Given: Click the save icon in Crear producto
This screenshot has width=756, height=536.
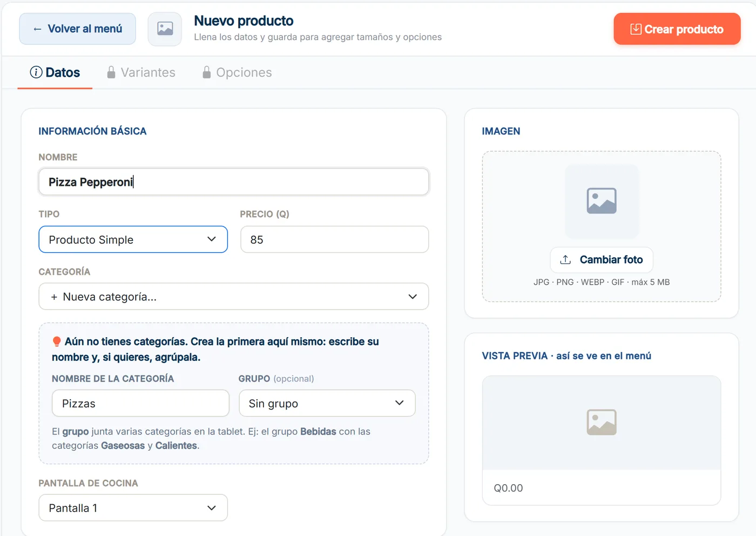Looking at the screenshot, I should (636, 29).
